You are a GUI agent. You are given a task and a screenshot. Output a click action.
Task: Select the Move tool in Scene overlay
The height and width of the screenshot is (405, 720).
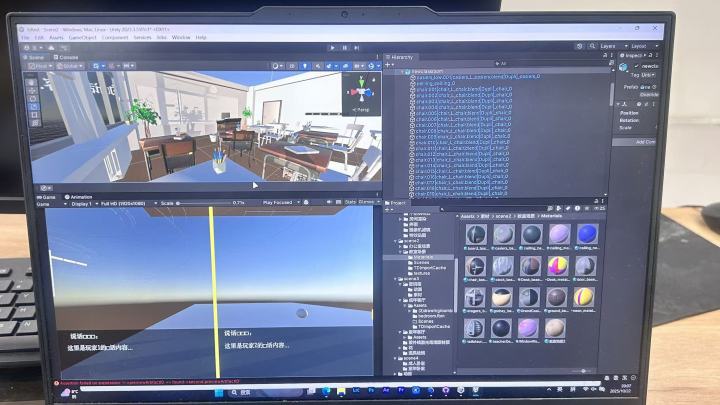pos(32,91)
